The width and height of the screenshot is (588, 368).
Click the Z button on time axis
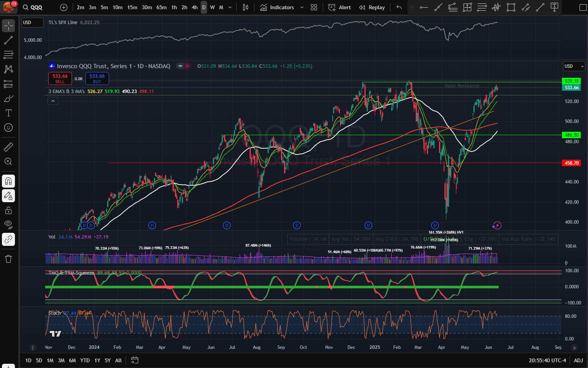tap(33, 347)
